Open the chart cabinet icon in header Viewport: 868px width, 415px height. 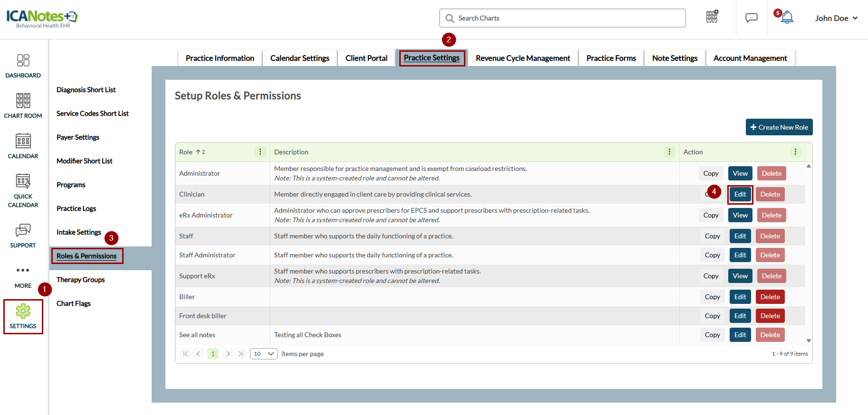(x=712, y=17)
